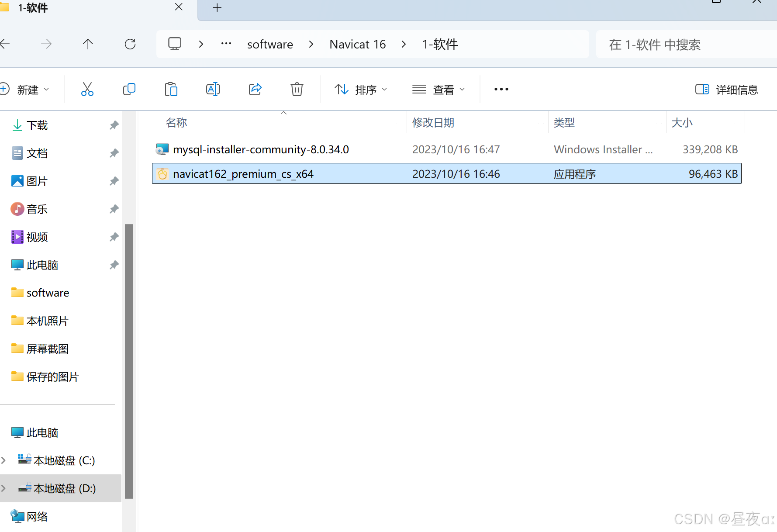Viewport: 777px width, 532px height.
Task: Click the Delete trash can icon
Action: (297, 90)
